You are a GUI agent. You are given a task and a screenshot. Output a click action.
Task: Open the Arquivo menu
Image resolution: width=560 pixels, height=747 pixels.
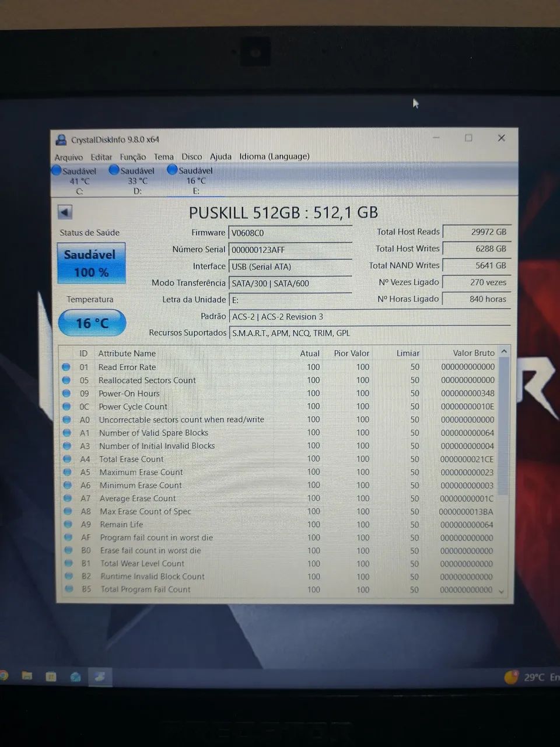69,157
